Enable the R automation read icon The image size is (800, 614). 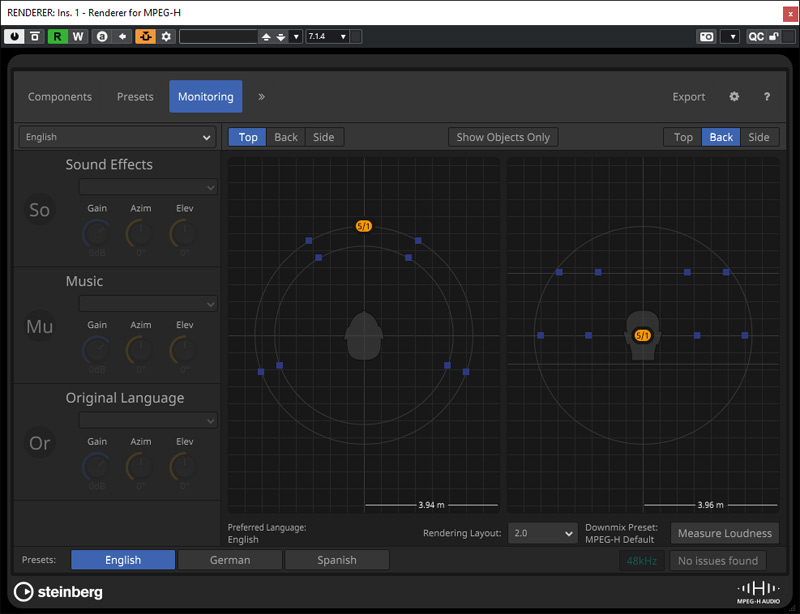[57, 36]
